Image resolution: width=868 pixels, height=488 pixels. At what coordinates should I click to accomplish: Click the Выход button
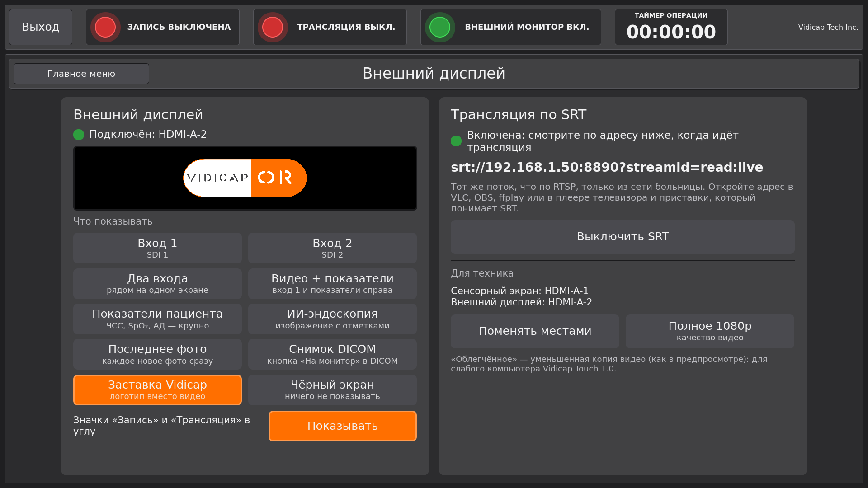pos(41,27)
